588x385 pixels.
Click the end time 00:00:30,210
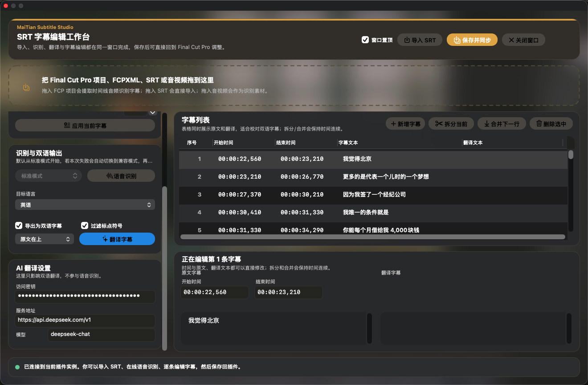302,195
